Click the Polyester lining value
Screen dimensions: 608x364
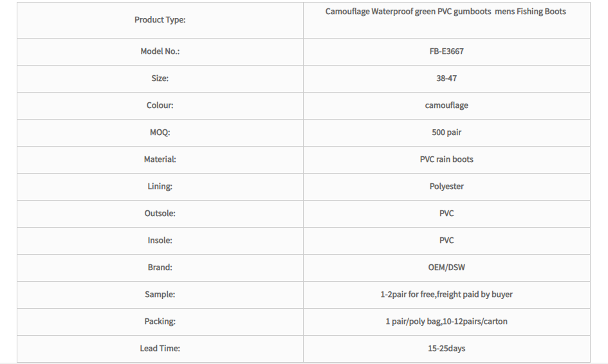coord(447,187)
